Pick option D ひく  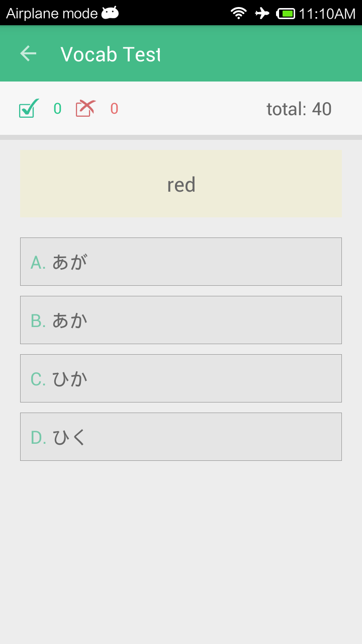181,437
